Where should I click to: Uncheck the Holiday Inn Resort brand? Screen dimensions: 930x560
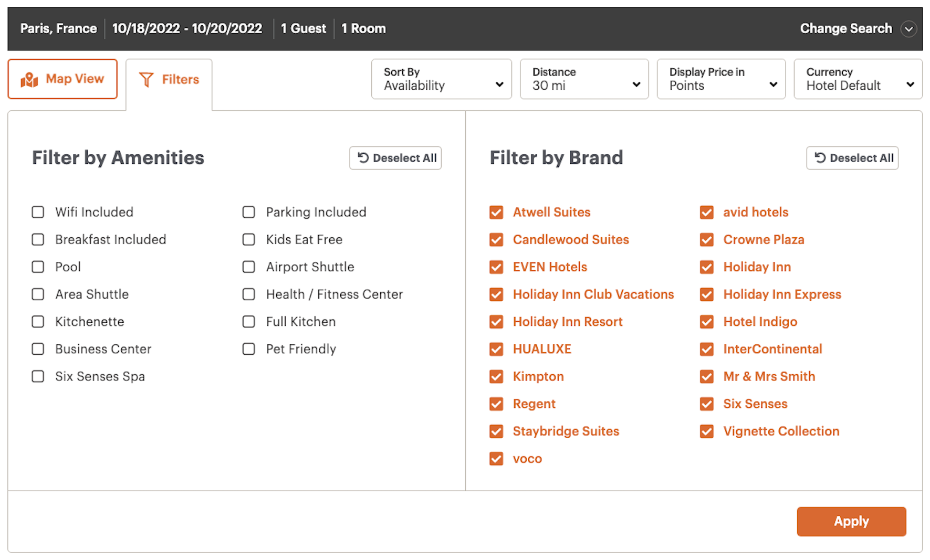496,321
